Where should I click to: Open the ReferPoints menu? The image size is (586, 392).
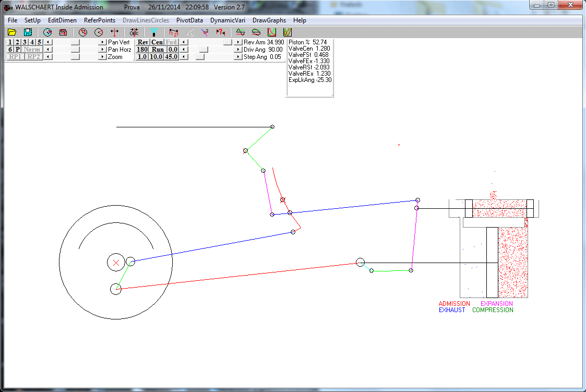(100, 20)
